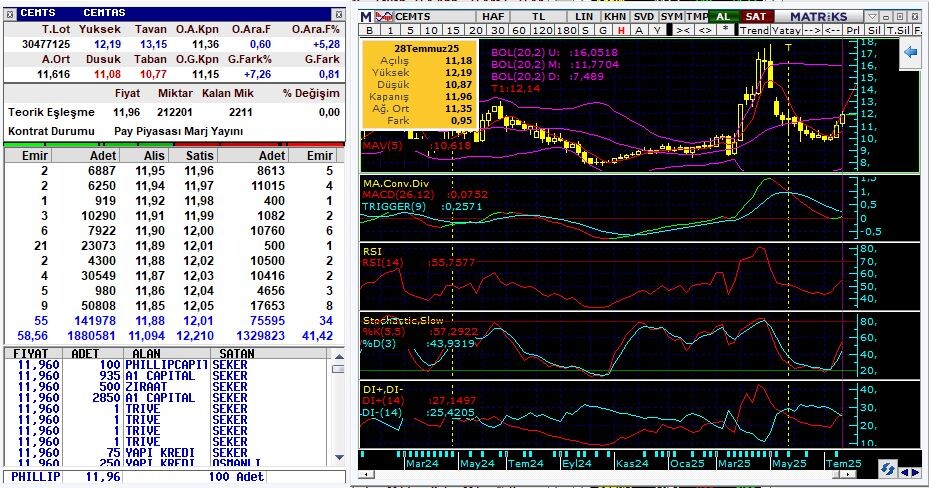Click the bid price 11,95 in order book
Viewport: 929px width, 488px height.
pos(150,171)
